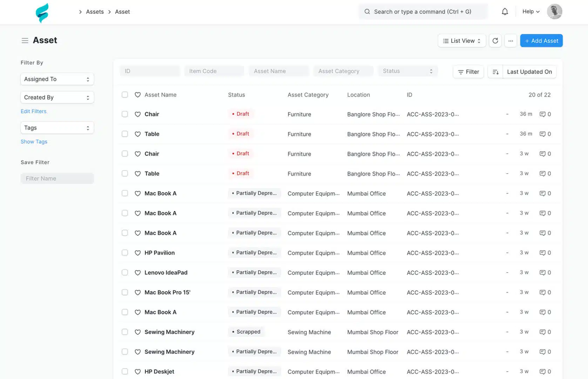
Task: Open the List View switcher
Action: pyautogui.click(x=461, y=41)
